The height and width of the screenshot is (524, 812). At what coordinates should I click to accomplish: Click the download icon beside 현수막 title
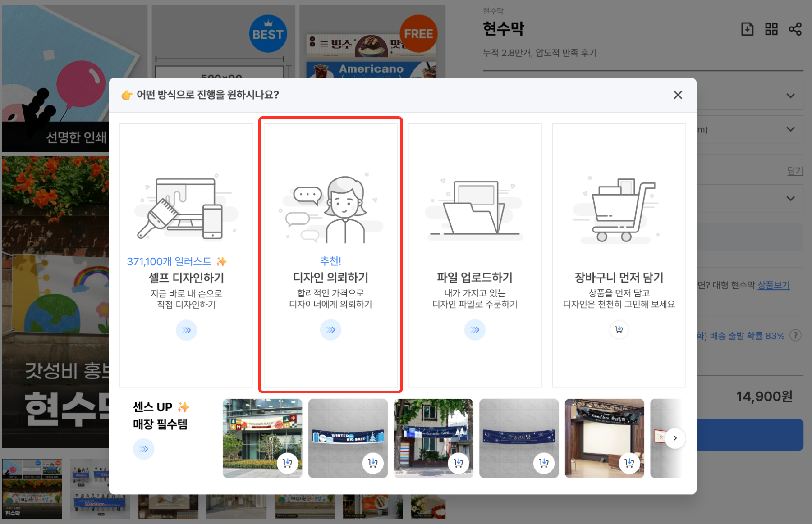[747, 29]
